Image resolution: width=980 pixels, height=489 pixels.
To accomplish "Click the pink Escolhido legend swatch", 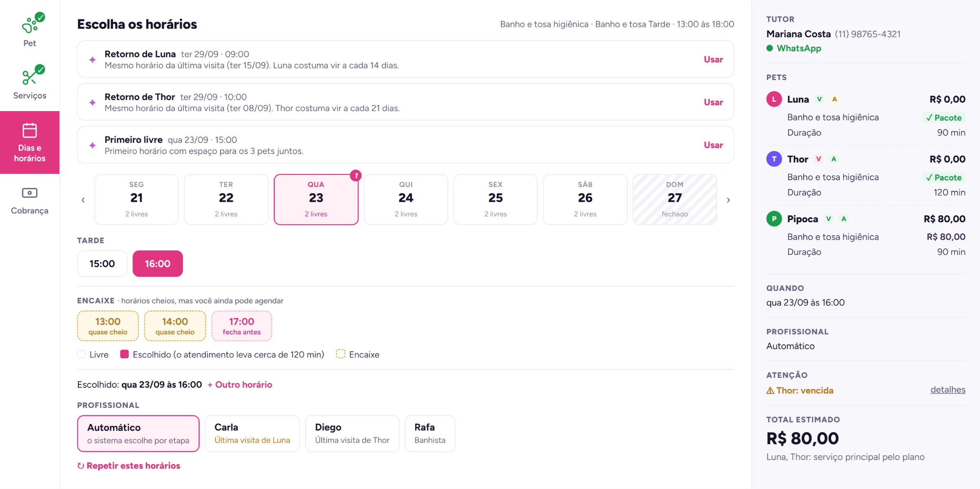I will pyautogui.click(x=125, y=354).
